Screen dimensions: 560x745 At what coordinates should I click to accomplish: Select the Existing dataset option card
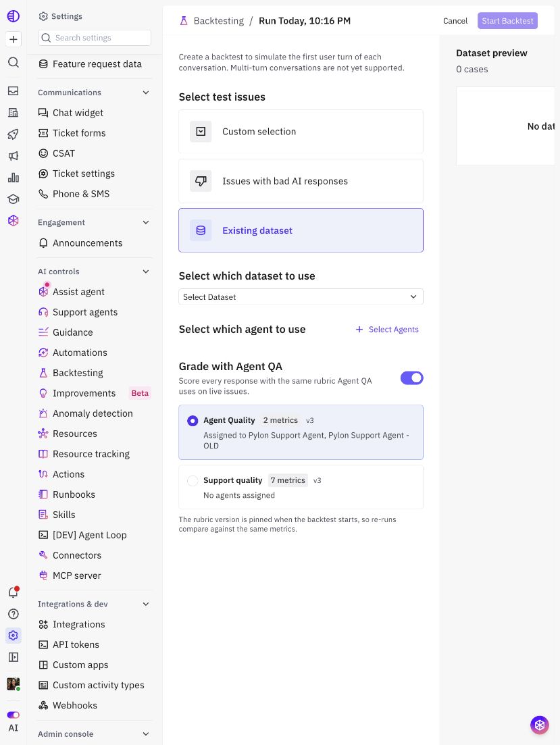[x=301, y=230]
